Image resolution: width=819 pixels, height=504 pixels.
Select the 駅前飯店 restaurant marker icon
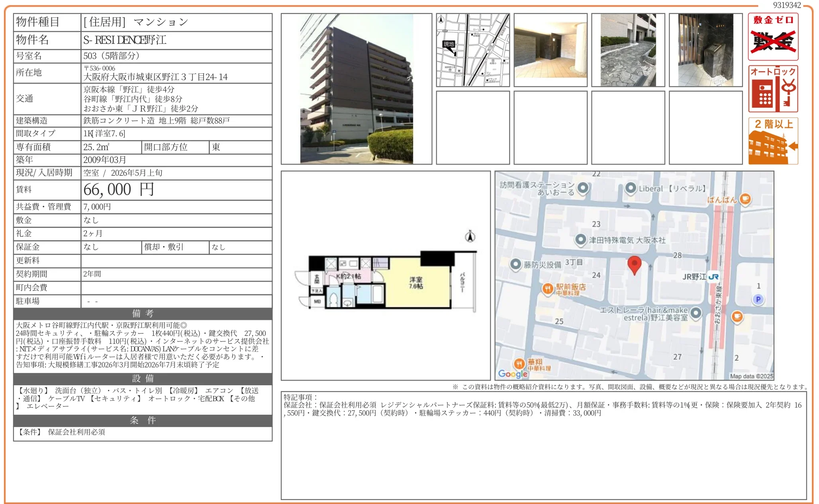click(548, 289)
